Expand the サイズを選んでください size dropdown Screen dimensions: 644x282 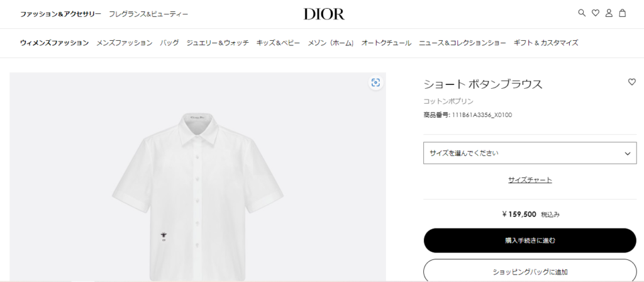point(530,153)
